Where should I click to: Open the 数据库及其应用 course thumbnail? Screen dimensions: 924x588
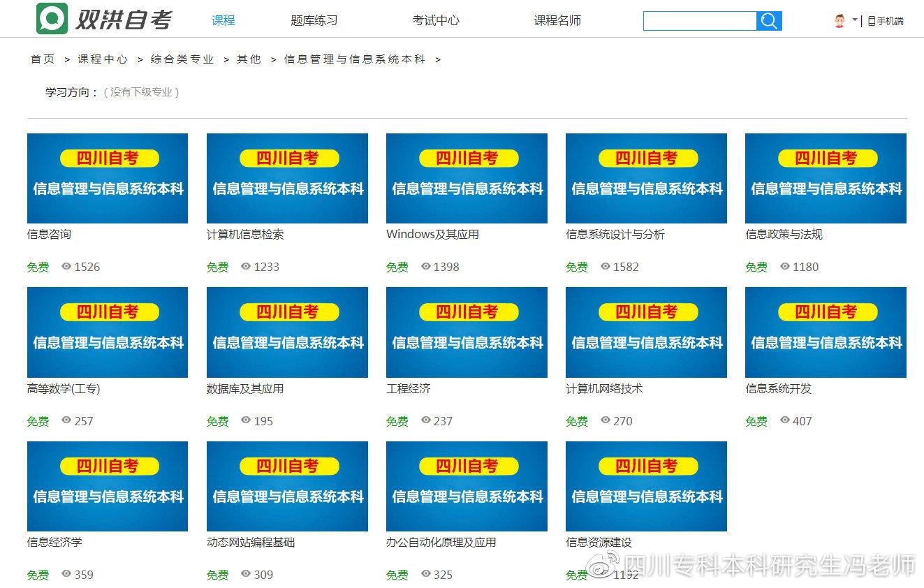287,332
